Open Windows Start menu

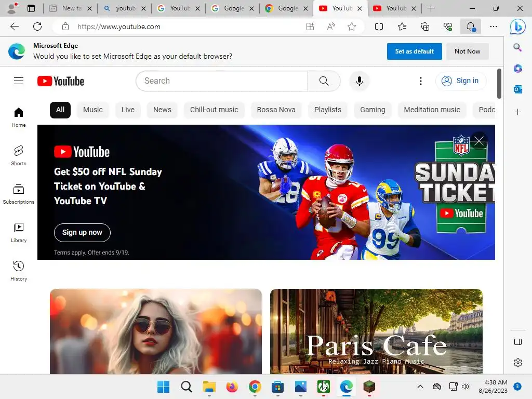pyautogui.click(x=163, y=387)
